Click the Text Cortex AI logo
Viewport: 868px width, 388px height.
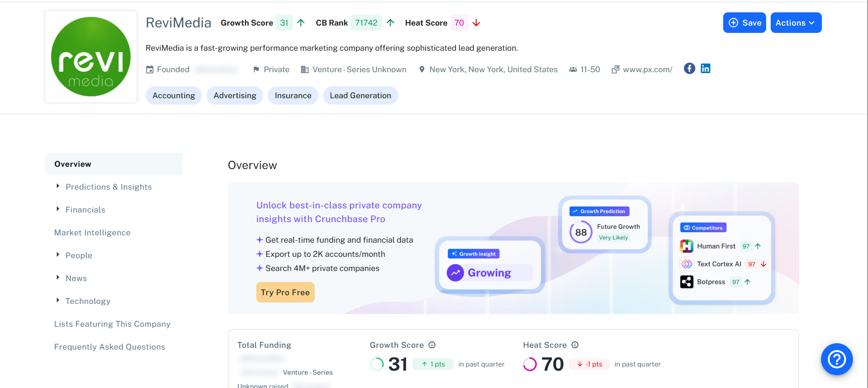[687, 264]
